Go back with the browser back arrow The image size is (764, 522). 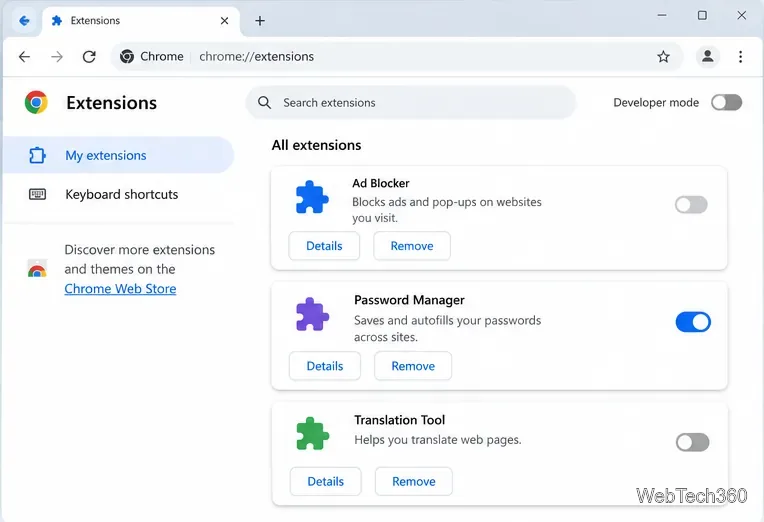(24, 57)
